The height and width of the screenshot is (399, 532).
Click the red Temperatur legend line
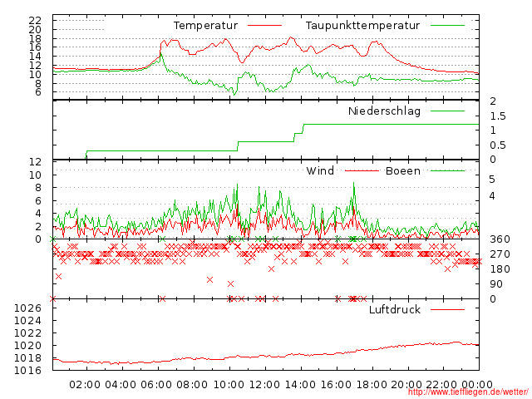pos(264,26)
